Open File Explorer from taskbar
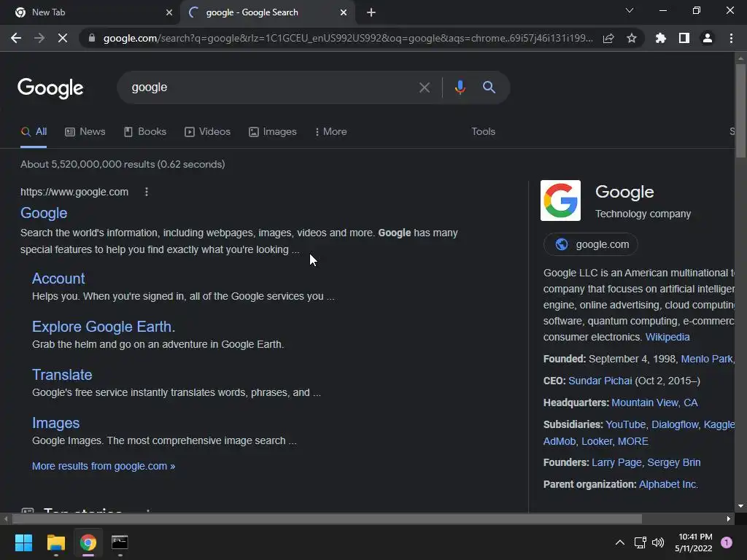This screenshot has width=747, height=560. point(55,542)
